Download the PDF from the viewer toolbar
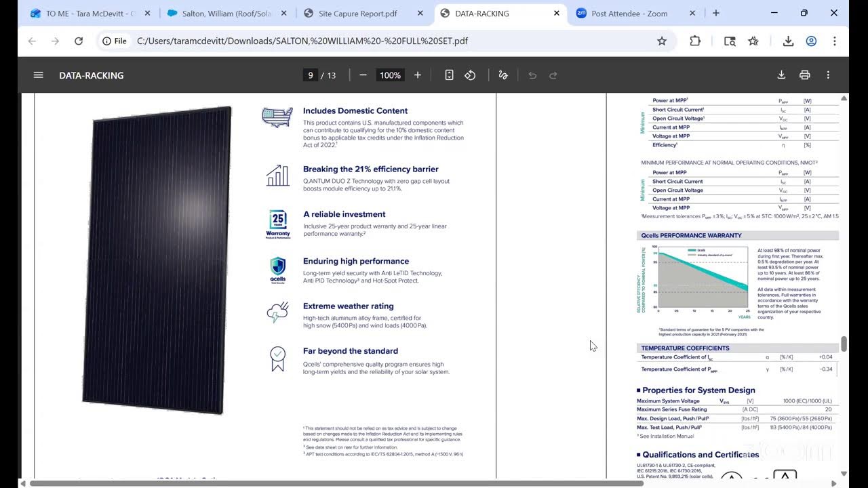 781,75
